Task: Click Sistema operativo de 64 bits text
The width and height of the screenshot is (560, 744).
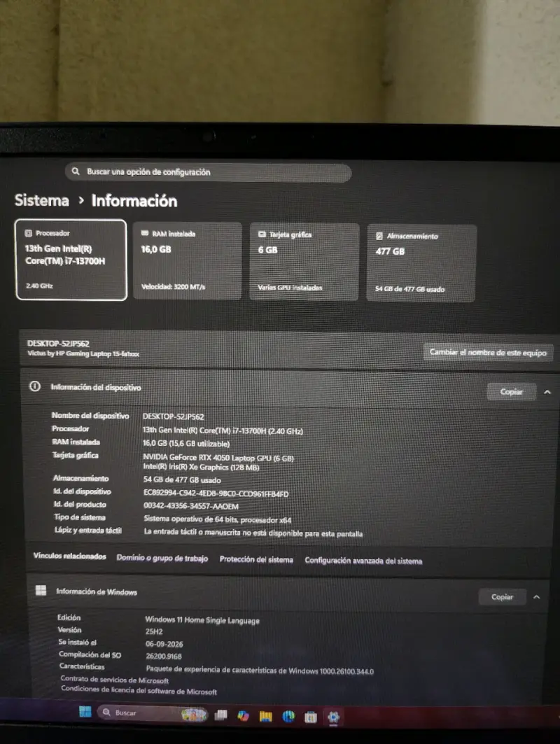Action: click(x=218, y=519)
